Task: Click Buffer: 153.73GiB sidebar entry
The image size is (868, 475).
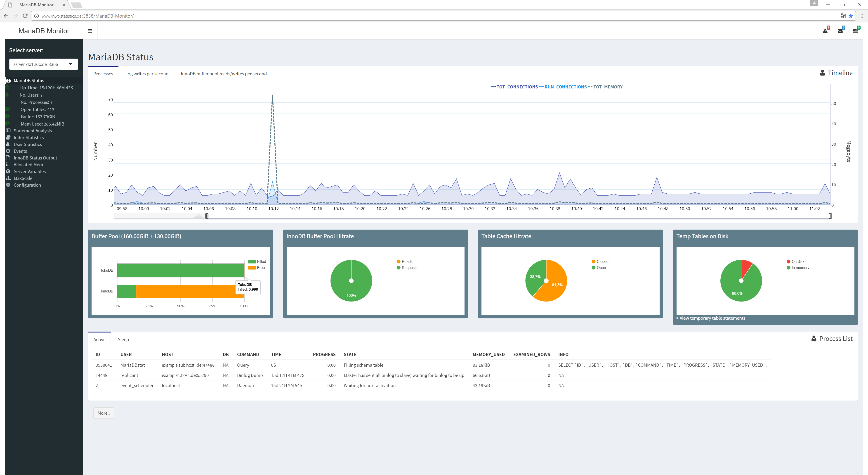Action: [x=38, y=117]
